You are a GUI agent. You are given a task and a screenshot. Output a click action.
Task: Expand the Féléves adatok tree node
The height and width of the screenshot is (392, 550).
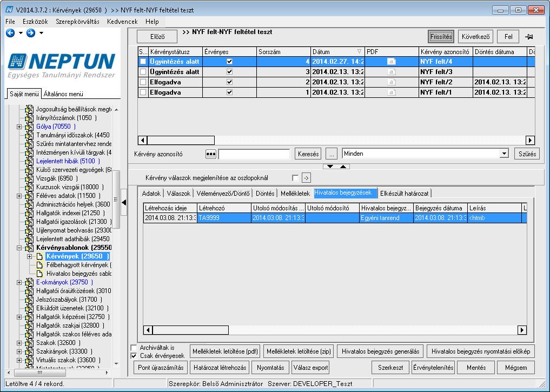[19, 196]
